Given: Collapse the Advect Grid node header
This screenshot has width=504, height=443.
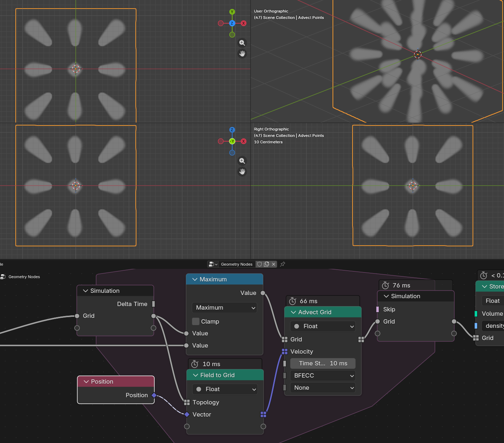Looking at the screenshot, I should pos(293,312).
